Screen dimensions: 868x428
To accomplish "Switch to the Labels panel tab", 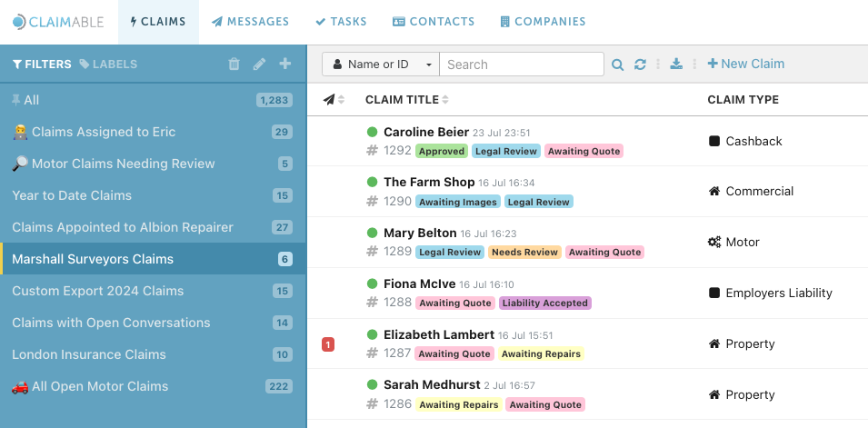I will point(108,65).
